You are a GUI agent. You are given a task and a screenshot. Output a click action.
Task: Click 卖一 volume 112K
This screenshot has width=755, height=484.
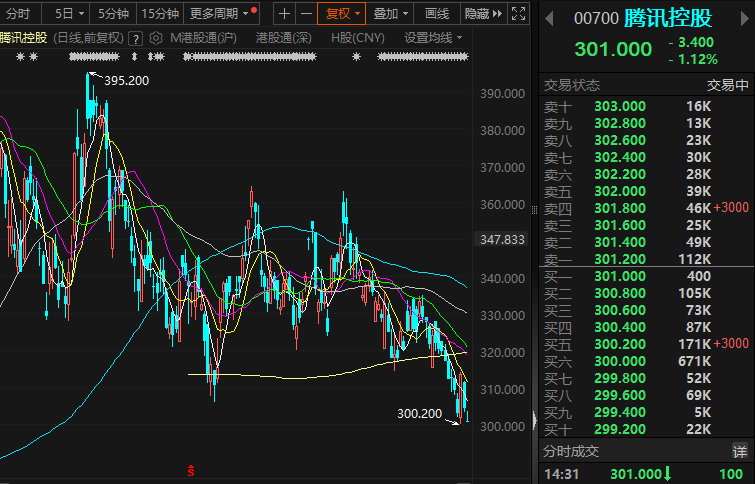[694, 259]
